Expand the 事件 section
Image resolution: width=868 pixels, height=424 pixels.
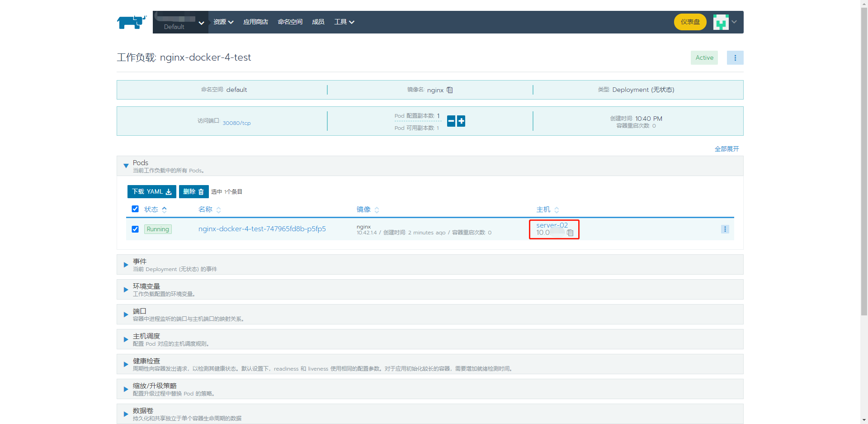point(126,265)
